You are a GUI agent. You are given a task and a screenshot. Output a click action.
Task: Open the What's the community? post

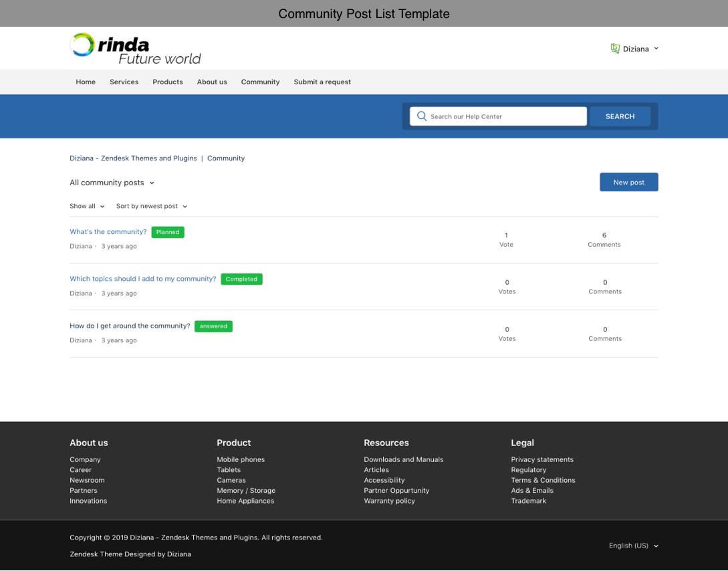click(108, 232)
